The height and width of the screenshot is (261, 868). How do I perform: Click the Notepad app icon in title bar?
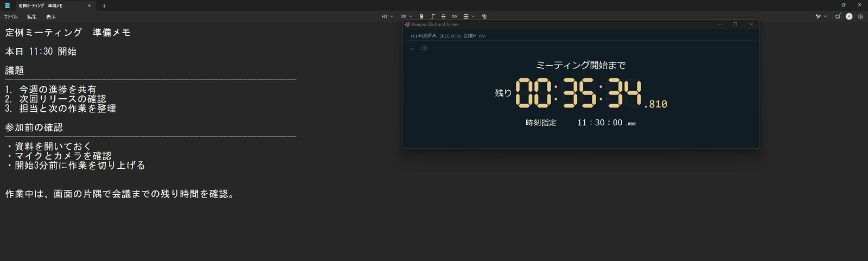click(x=8, y=5)
